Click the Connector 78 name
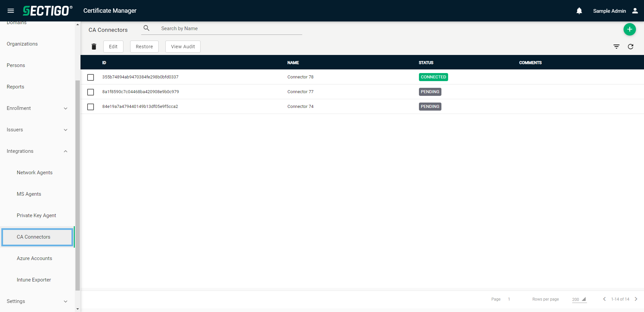The image size is (644, 312). point(301,77)
